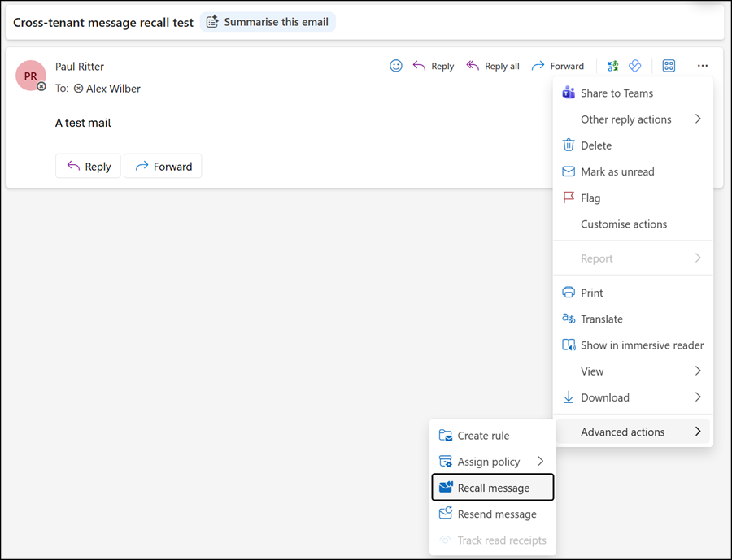Click the blue diamond add-in icon

pos(635,66)
